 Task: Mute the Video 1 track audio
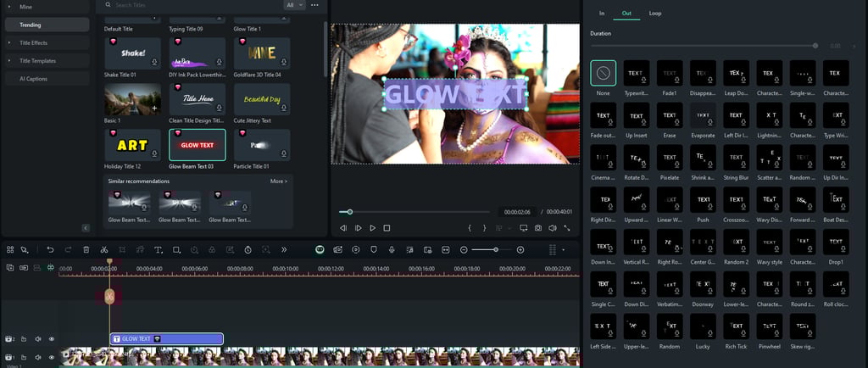click(38, 358)
